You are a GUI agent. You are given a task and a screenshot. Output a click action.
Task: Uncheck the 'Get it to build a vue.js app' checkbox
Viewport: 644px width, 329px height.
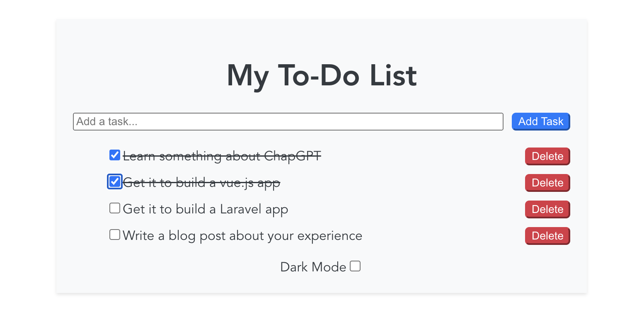(115, 181)
